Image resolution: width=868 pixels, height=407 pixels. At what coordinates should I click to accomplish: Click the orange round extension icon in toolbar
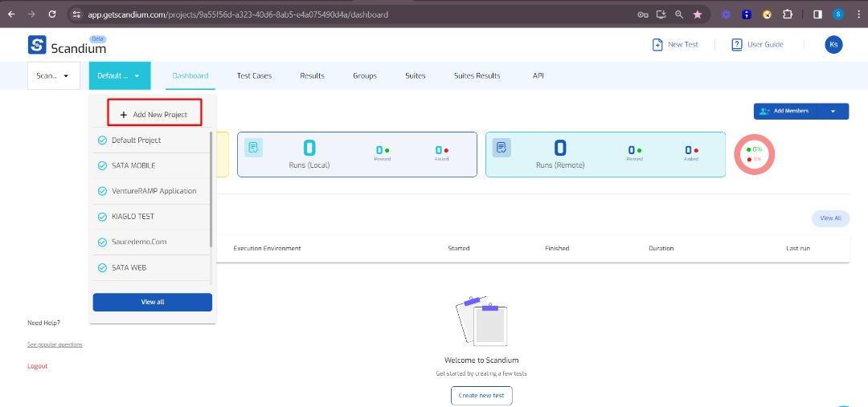tap(767, 15)
